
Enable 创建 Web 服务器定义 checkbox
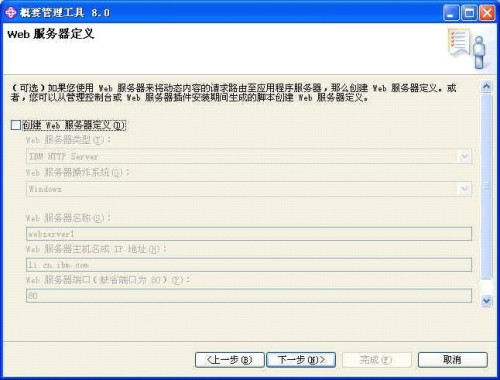(x=16, y=125)
